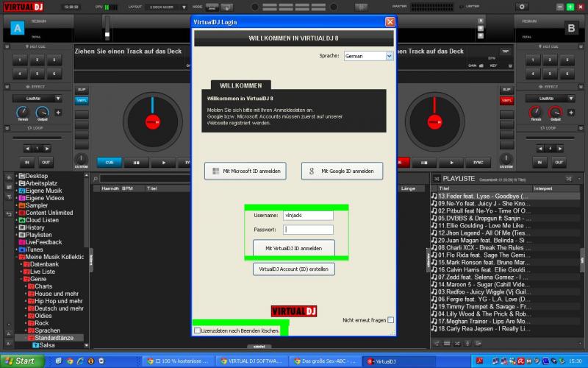Click the Passwort input field
Screen dimensions: 588x368
click(307, 230)
